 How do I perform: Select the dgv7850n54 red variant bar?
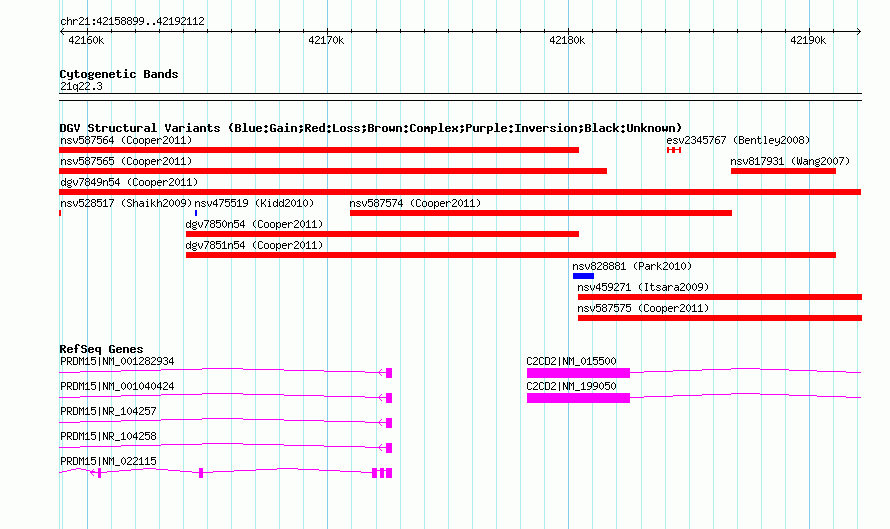pos(383,234)
